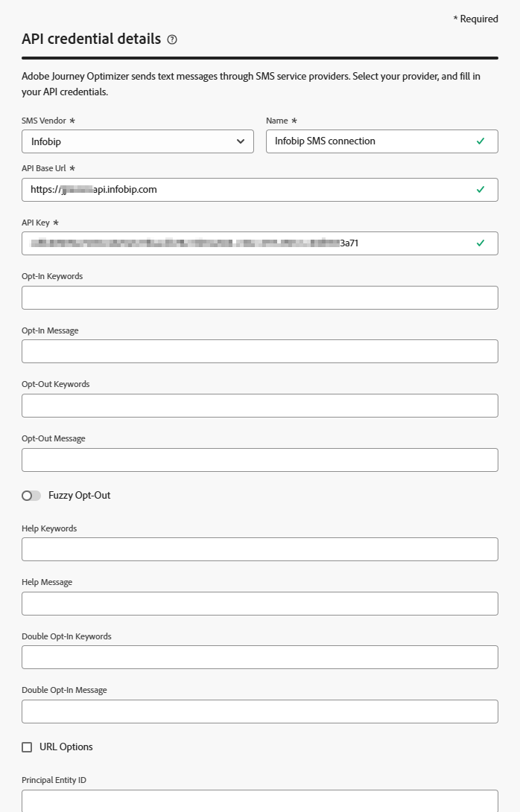Click the Opt-In Keywords input box
Screen dimensions: 520x812
[260, 298]
